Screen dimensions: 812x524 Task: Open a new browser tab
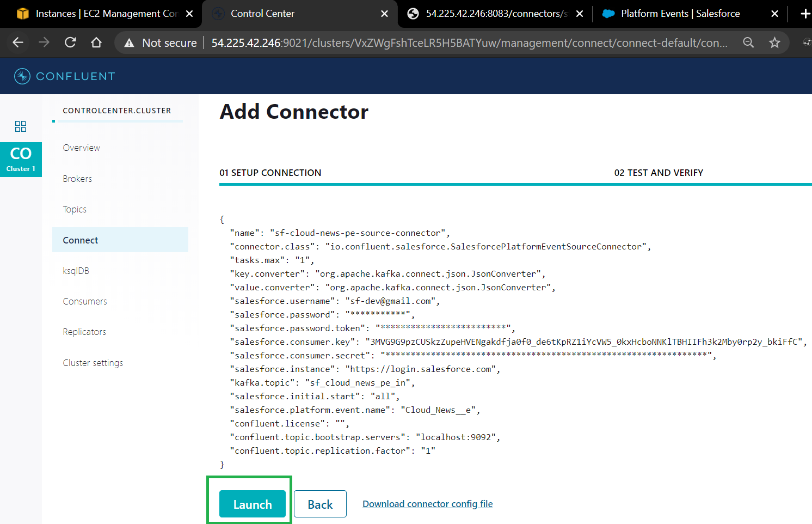[805, 14]
